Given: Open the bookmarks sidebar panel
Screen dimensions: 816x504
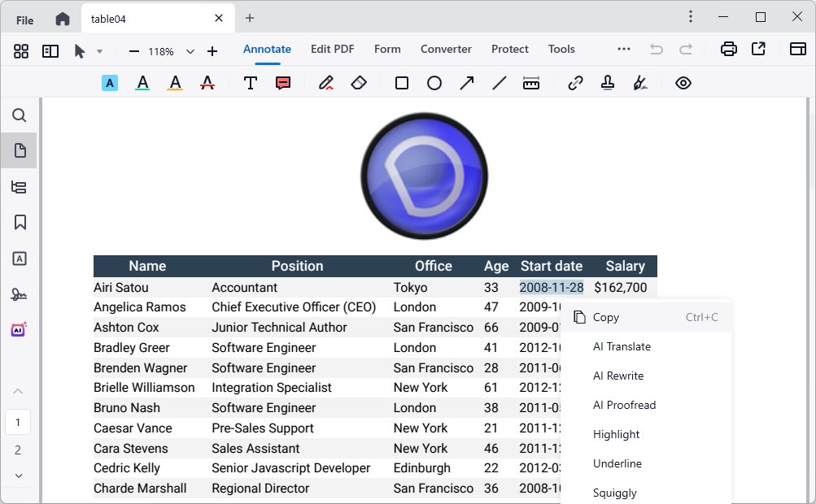Looking at the screenshot, I should pos(20,222).
